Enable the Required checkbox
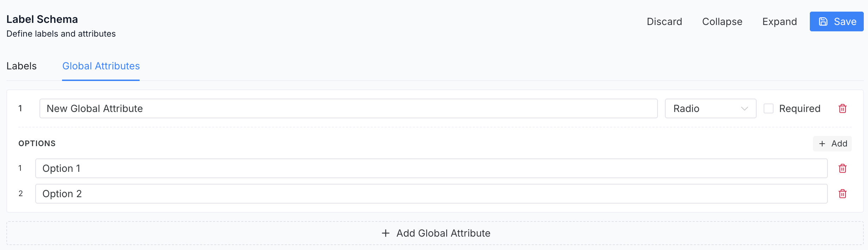 tap(769, 108)
